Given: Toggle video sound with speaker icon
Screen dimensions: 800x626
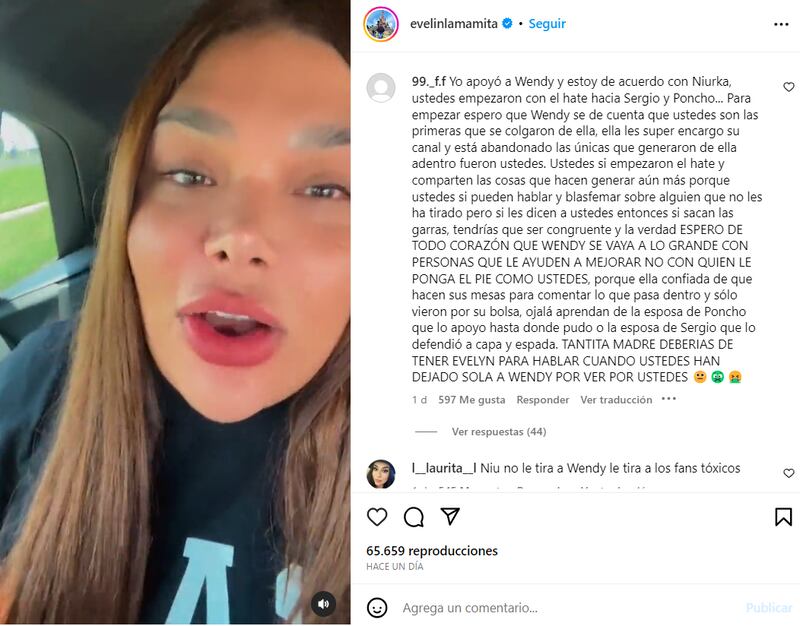Looking at the screenshot, I should (x=323, y=604).
